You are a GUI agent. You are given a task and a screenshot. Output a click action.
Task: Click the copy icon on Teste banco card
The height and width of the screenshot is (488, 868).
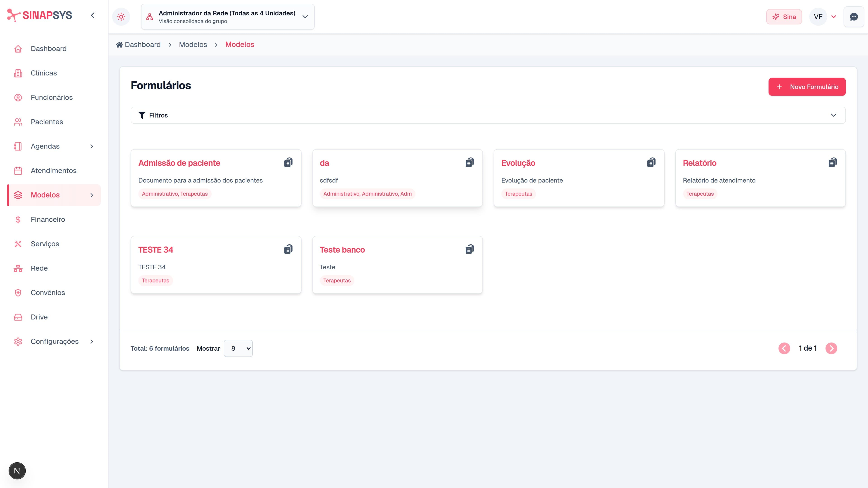tap(469, 250)
